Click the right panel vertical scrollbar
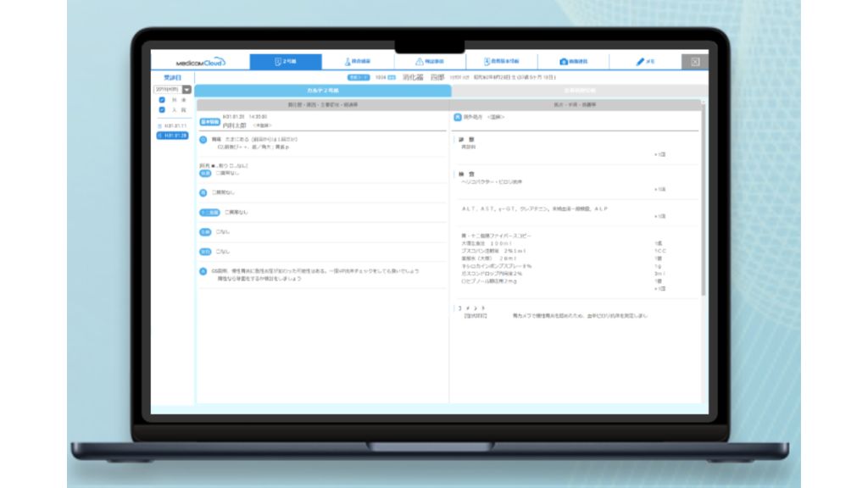 [703, 203]
